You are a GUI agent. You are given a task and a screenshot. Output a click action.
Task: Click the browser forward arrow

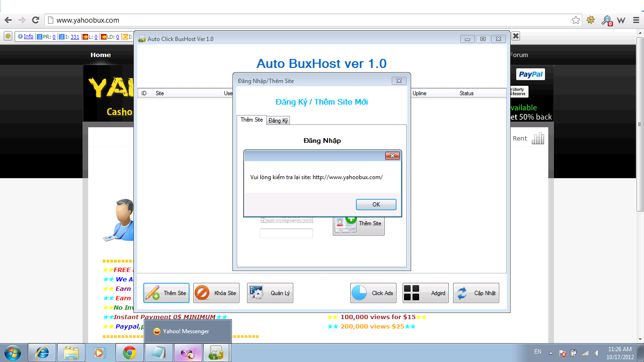(x=22, y=20)
